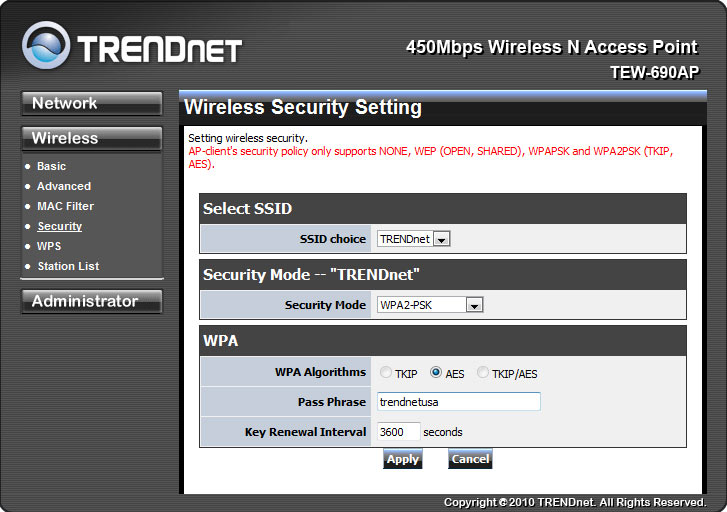Go to Basic wireless settings
The image size is (727, 512).
tap(51, 166)
